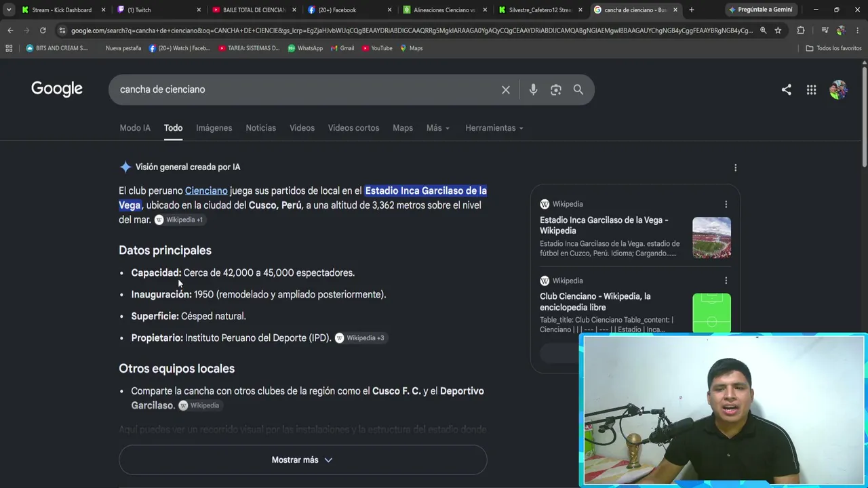Switch to the (20+) Facebook tab
Image resolution: width=868 pixels, height=488 pixels.
click(x=349, y=10)
